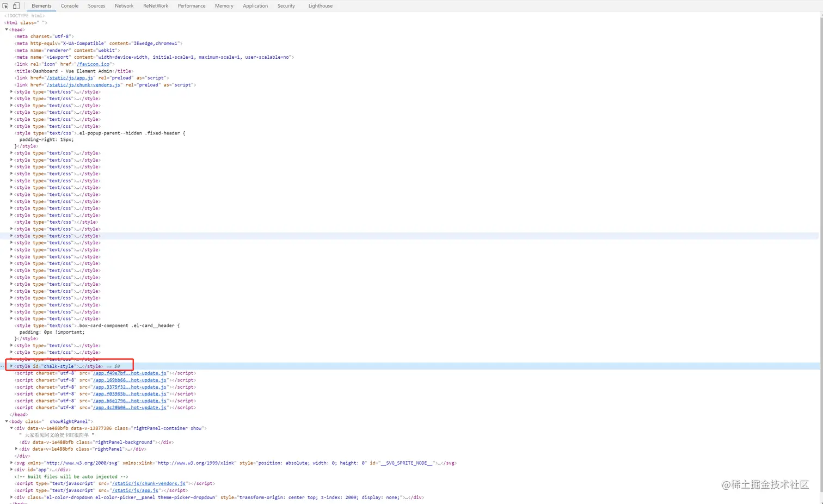Switch to the Performance tab
Viewport: 823px width, 504px height.
coord(191,5)
